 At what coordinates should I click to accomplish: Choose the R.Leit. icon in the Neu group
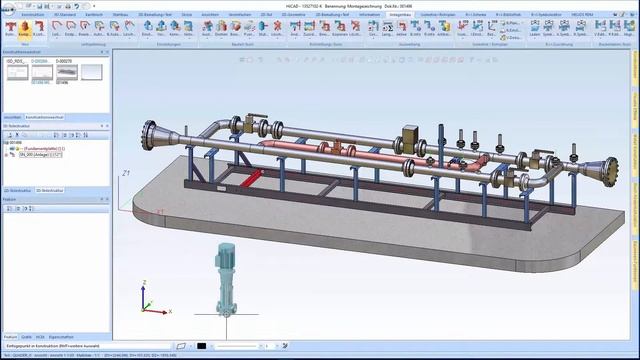pos(39,29)
